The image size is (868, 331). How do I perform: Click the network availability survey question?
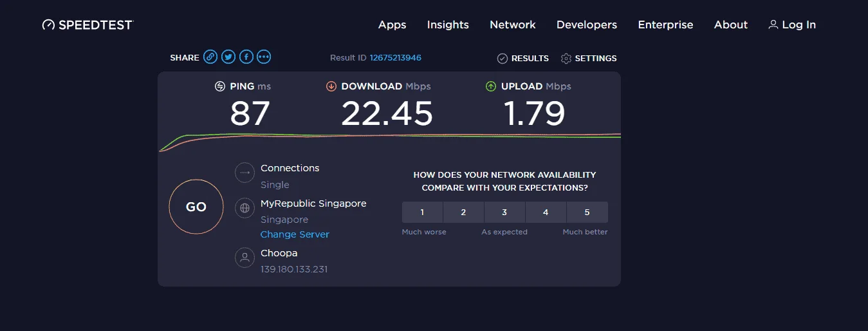[x=504, y=182]
